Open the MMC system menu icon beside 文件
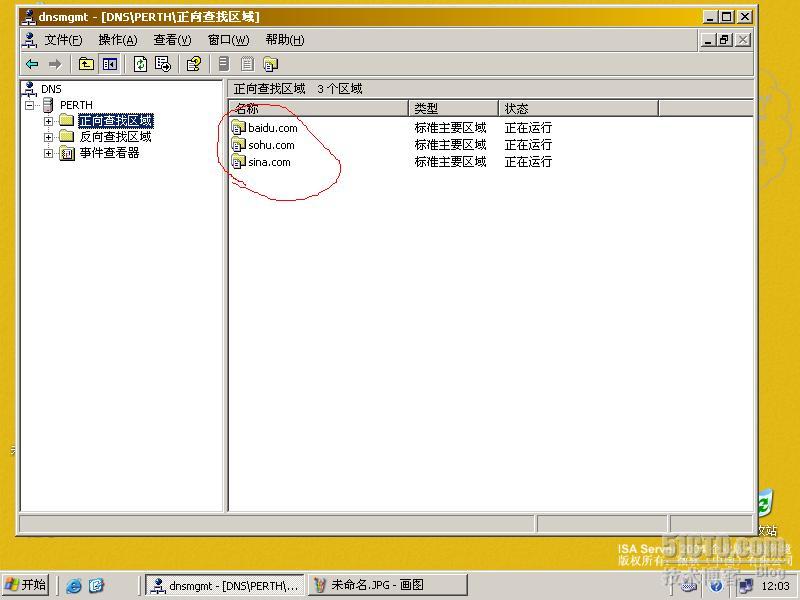 coord(31,40)
